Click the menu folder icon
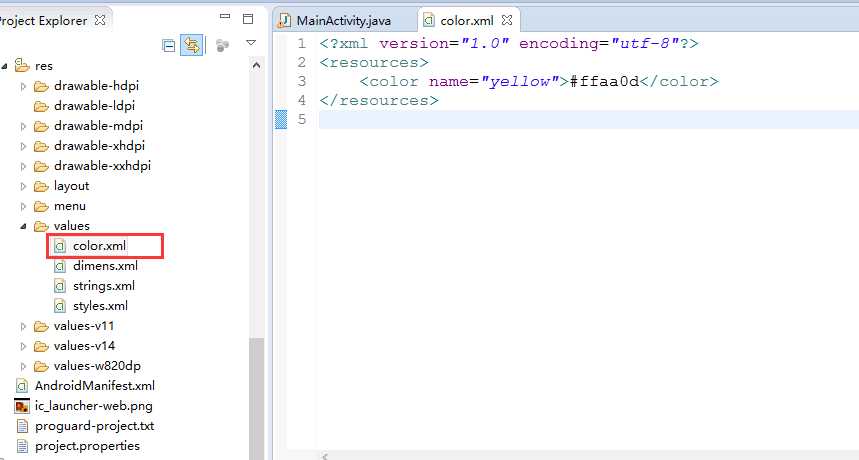The height and width of the screenshot is (460, 859). 41,206
